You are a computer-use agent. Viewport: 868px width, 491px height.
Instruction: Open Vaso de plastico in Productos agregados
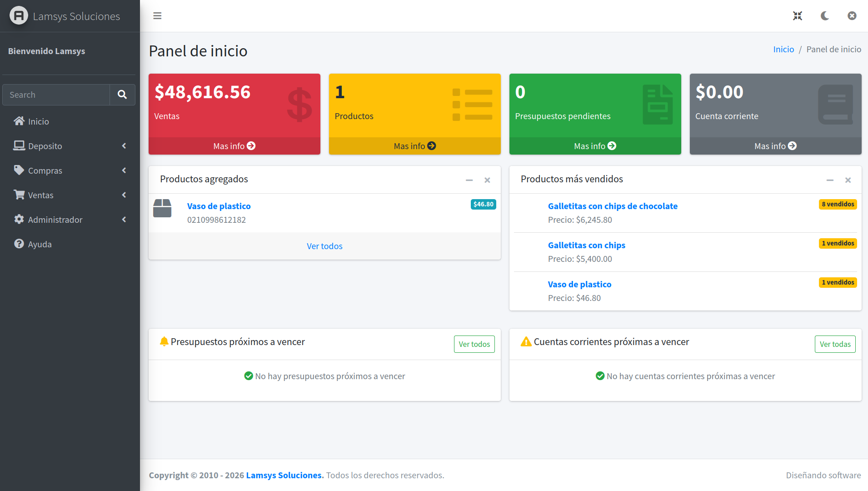coord(219,206)
